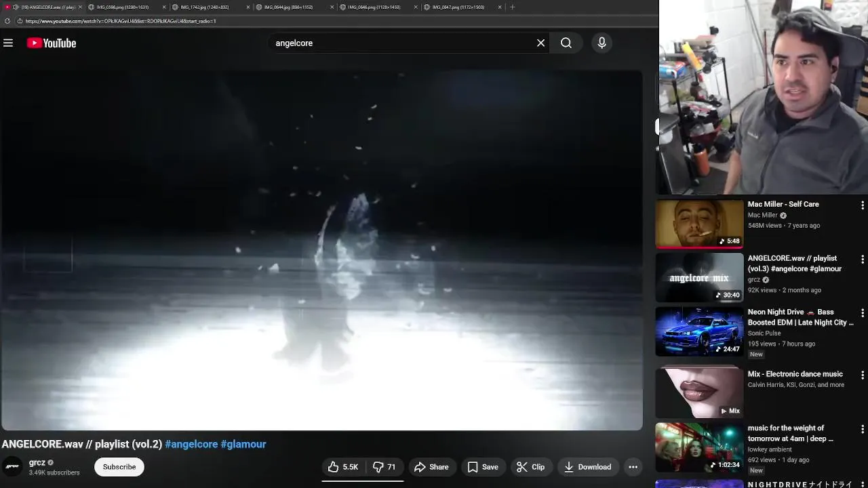Click the #glamour hashtag link
The width and height of the screenshot is (868, 488).
coord(243,445)
